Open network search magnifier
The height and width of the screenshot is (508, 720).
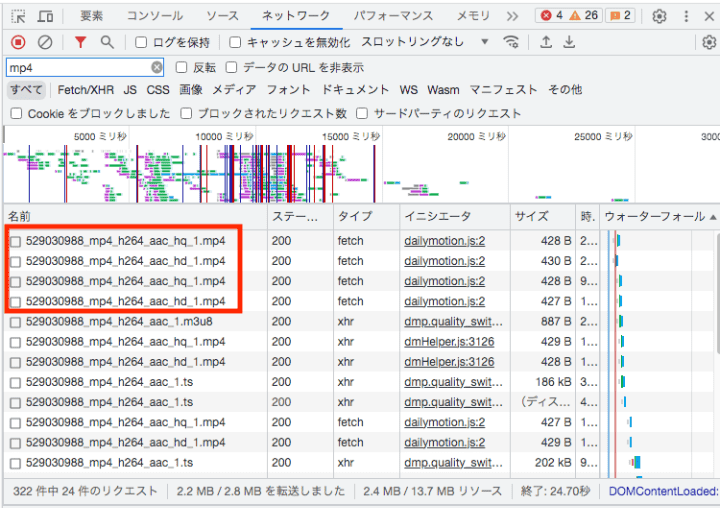pos(107,42)
